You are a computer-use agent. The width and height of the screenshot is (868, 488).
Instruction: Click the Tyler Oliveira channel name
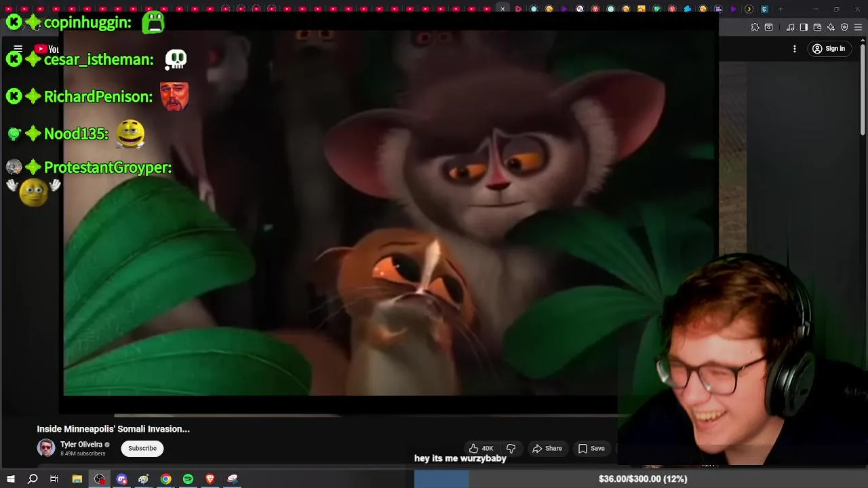(81, 445)
